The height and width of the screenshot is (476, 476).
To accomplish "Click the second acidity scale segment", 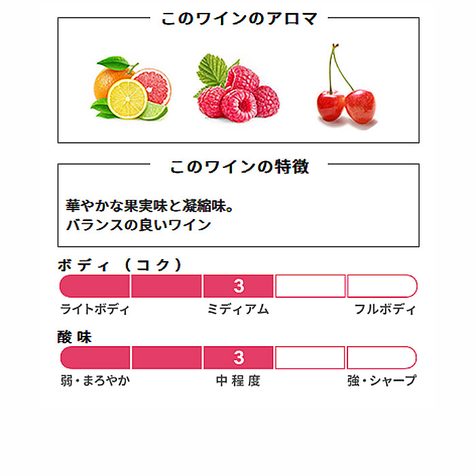I will point(167,358).
